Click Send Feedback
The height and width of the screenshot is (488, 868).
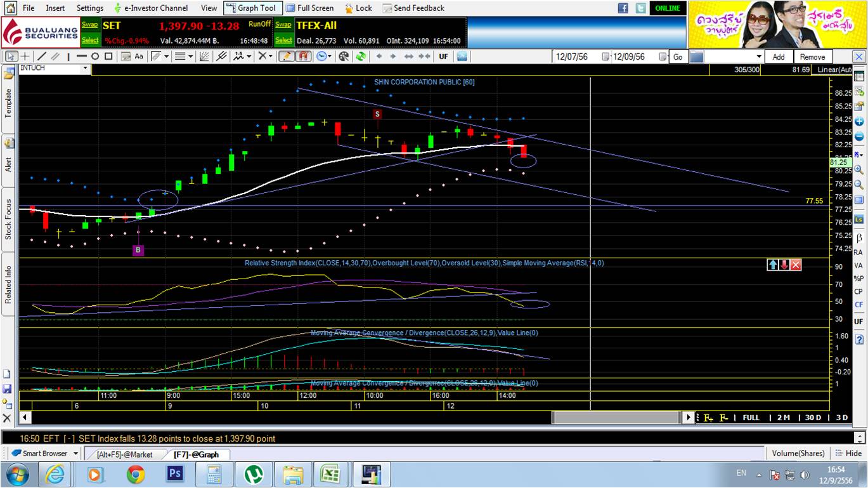pyautogui.click(x=413, y=8)
